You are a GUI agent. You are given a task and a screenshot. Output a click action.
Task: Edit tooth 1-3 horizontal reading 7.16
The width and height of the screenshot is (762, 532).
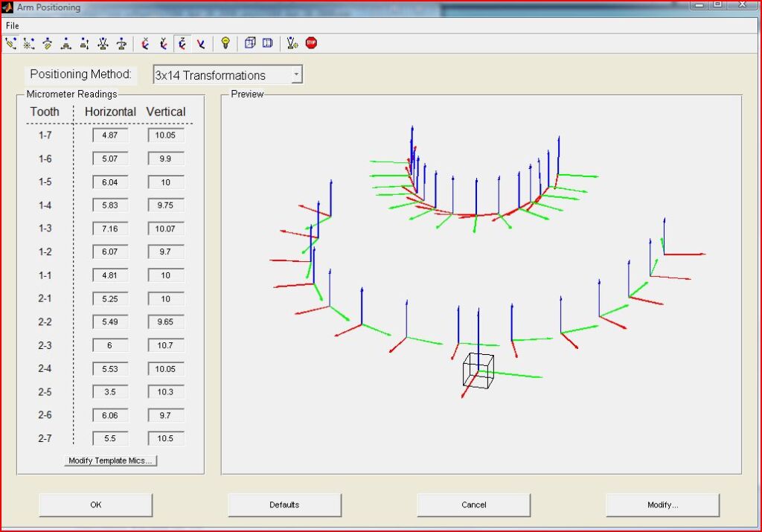(110, 228)
